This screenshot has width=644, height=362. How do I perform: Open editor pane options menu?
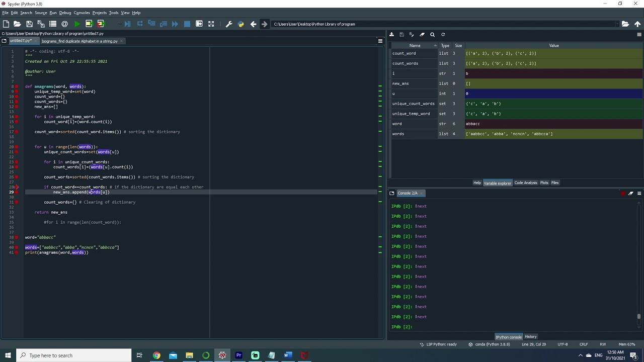pyautogui.click(x=380, y=41)
